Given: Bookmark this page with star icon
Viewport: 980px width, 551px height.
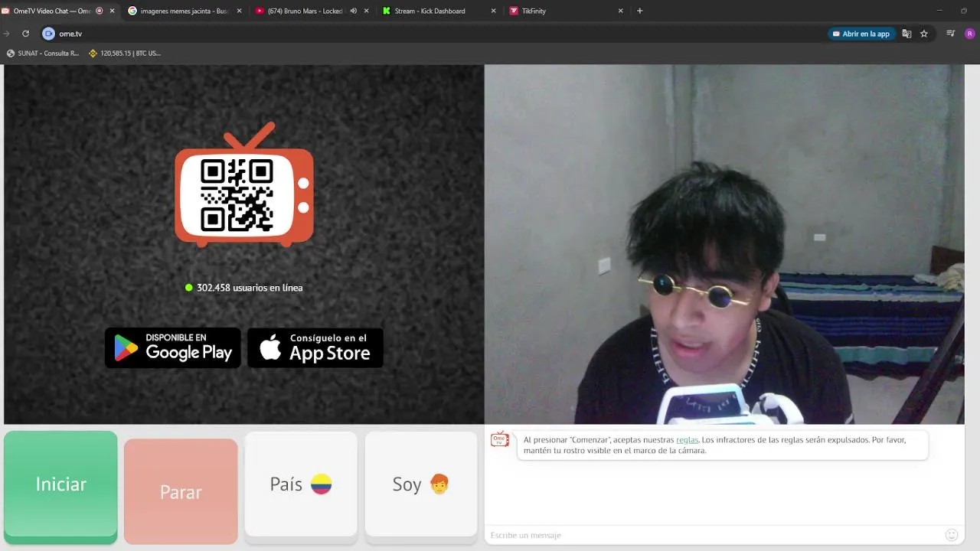Looking at the screenshot, I should [x=924, y=34].
